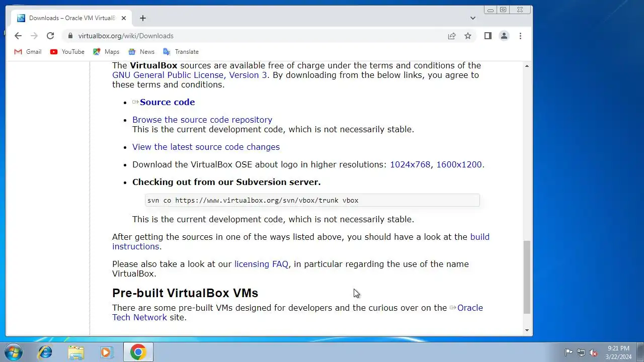Open the muted volume tray icon
This screenshot has height=362, width=644.
(x=593, y=352)
